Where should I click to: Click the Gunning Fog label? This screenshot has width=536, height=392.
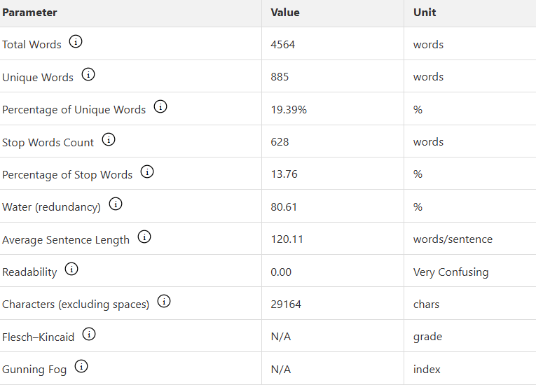point(34,370)
